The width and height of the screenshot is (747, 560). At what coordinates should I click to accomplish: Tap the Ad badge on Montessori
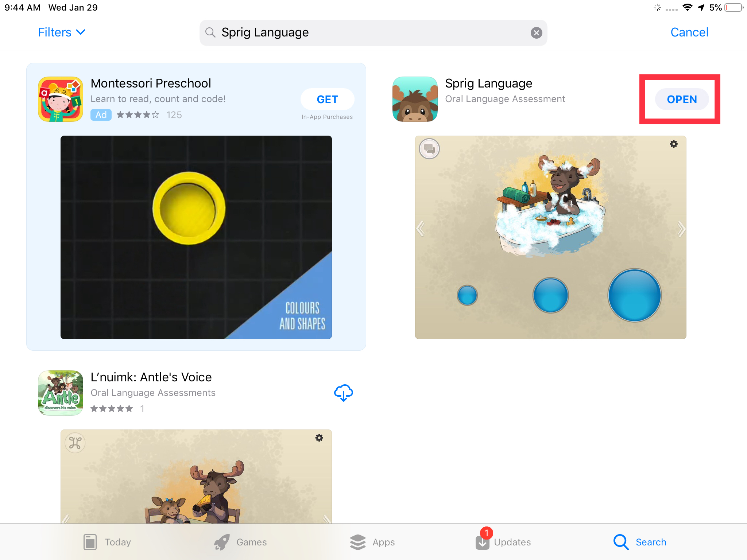click(101, 115)
